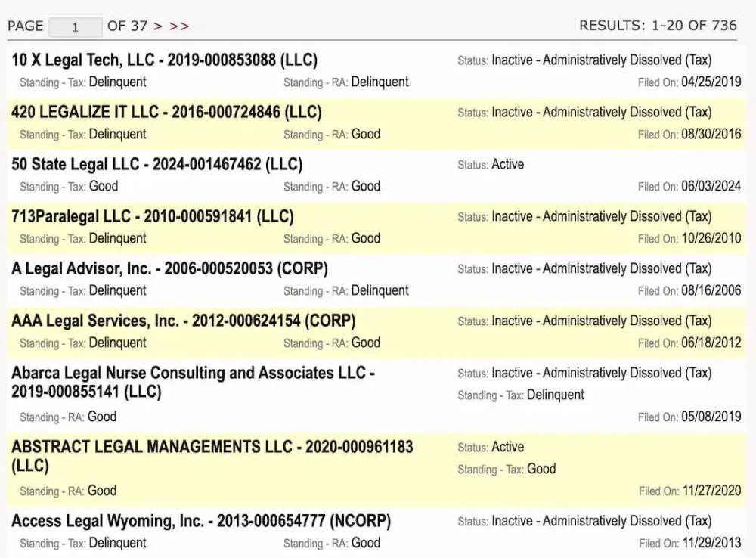Click the filed date 06/03/2024

click(711, 187)
